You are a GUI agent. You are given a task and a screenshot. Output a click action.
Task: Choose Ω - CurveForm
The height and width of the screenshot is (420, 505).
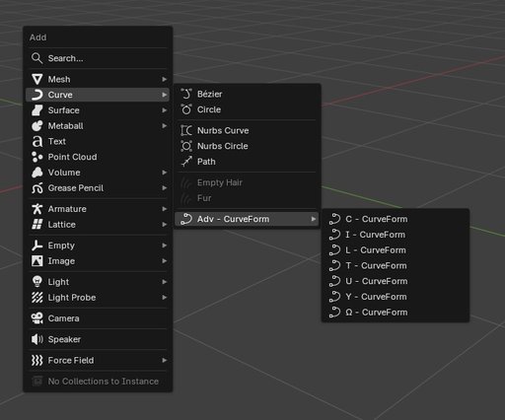(x=396, y=313)
